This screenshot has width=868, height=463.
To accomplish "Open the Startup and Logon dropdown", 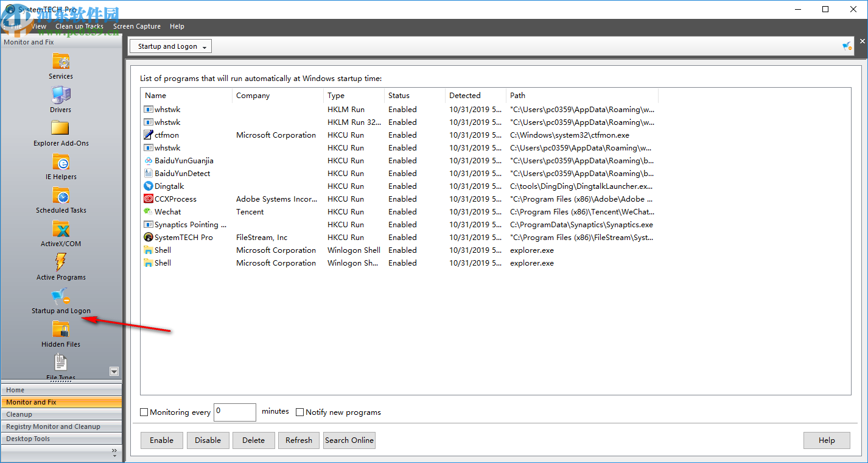I will coord(170,46).
